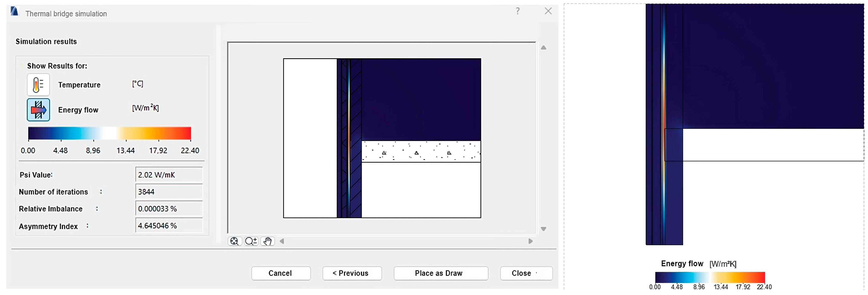Click the fit-to-window zoom icon
The height and width of the screenshot is (295, 868).
pyautogui.click(x=234, y=241)
